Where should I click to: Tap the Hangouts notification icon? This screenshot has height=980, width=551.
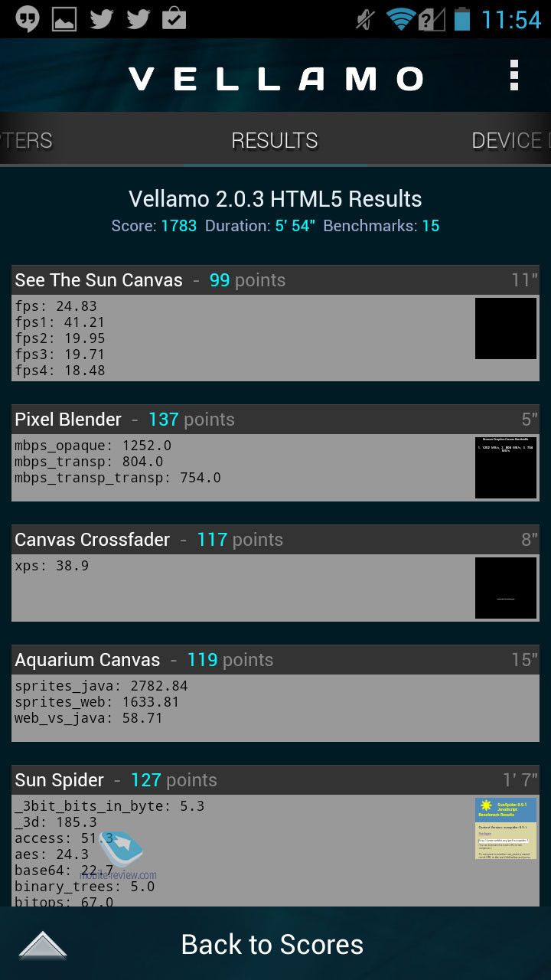[28, 18]
